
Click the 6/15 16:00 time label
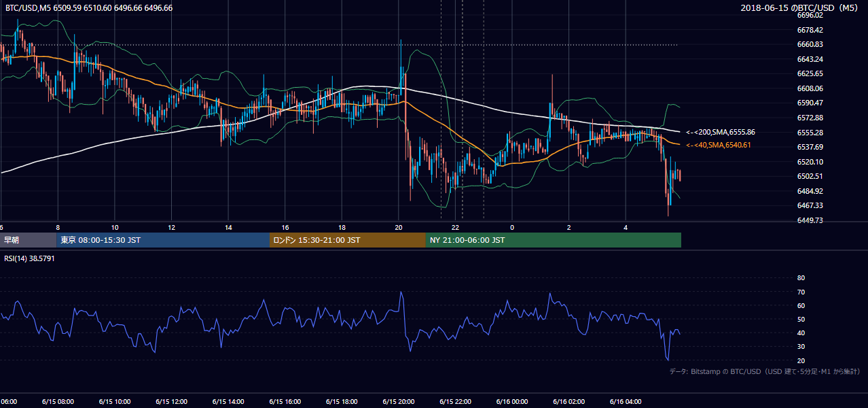point(285,402)
